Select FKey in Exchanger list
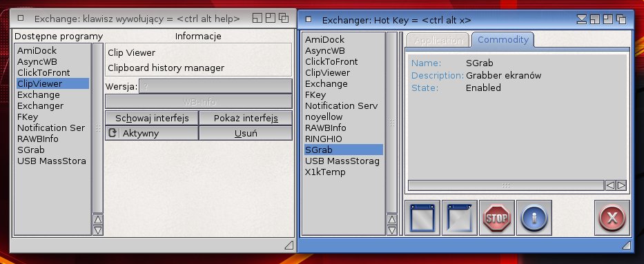The height and width of the screenshot is (264, 644). tap(344, 94)
